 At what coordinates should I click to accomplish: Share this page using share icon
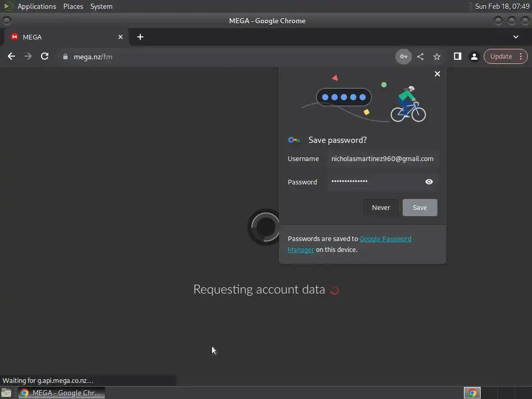click(420, 56)
